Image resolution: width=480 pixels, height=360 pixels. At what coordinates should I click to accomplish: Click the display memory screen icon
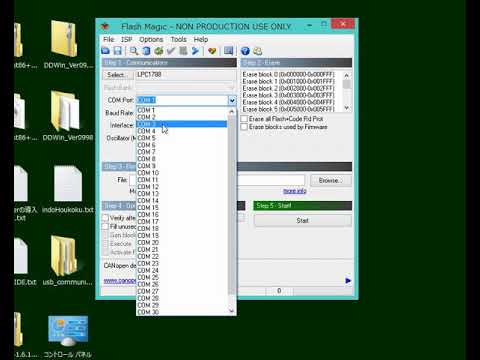coord(229,51)
